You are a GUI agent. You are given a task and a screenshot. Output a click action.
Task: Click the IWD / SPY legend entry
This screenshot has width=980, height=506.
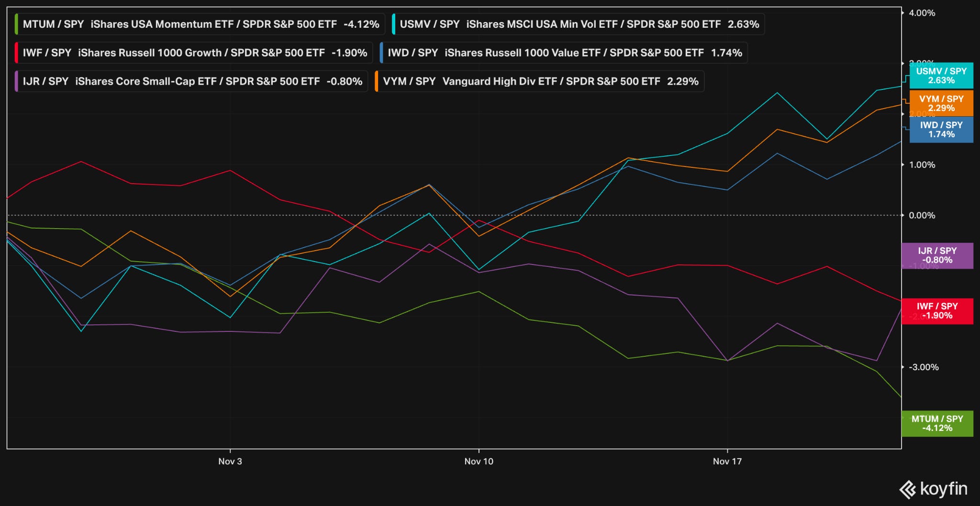point(564,53)
